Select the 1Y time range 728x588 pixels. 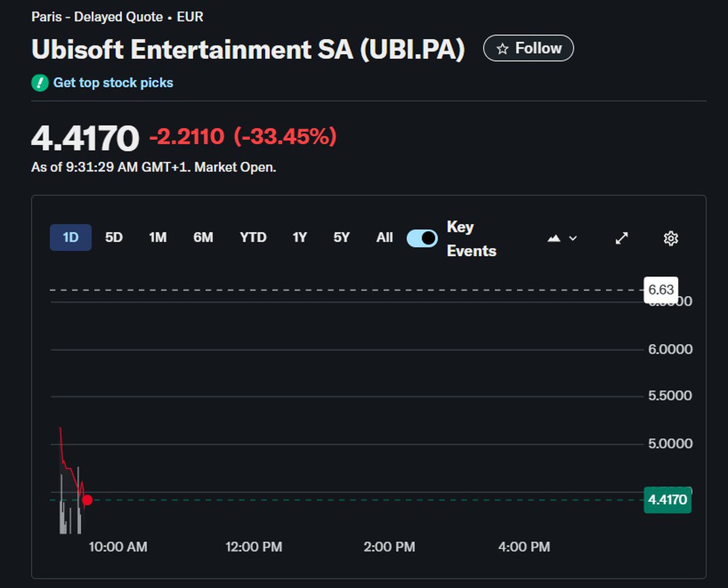point(300,238)
